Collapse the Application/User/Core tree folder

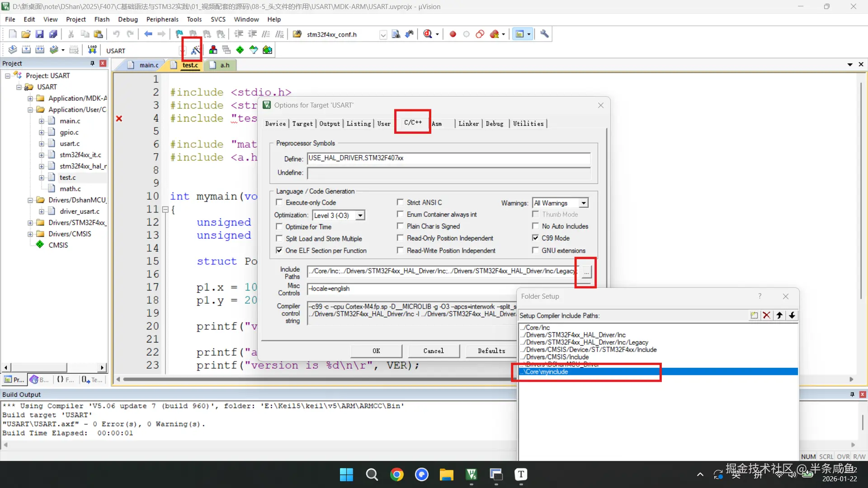30,110
